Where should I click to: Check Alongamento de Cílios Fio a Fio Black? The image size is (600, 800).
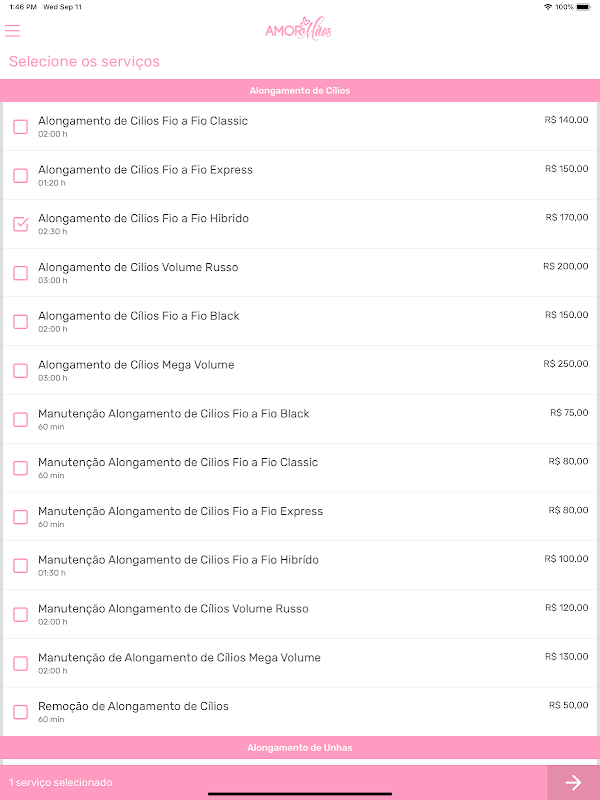[x=20, y=322]
